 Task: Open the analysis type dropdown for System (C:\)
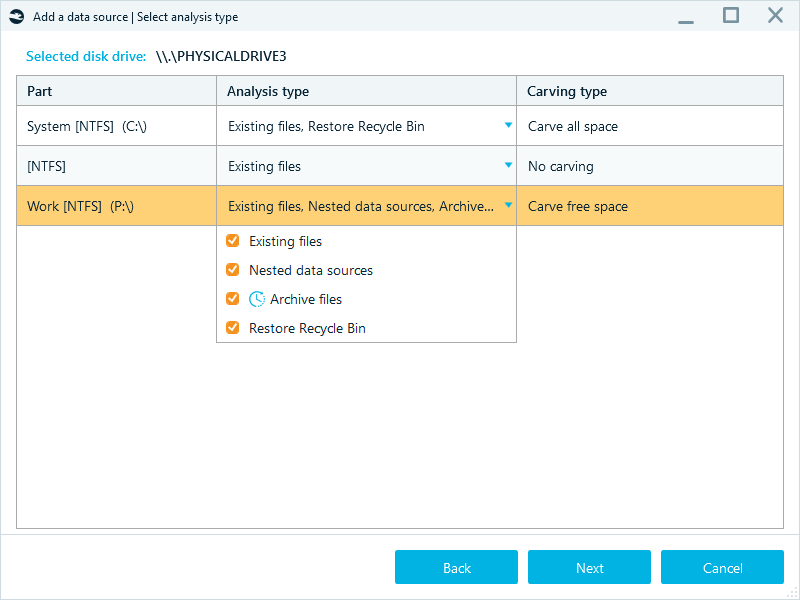coord(507,125)
